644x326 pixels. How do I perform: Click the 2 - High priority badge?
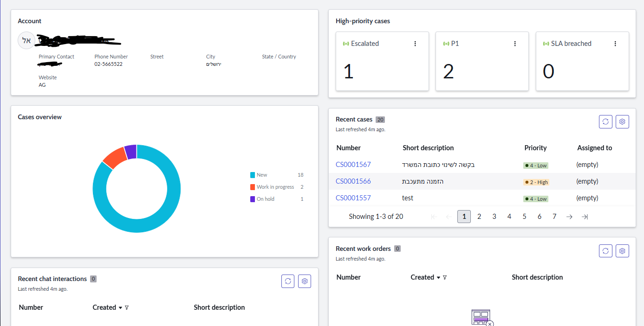click(x=536, y=182)
